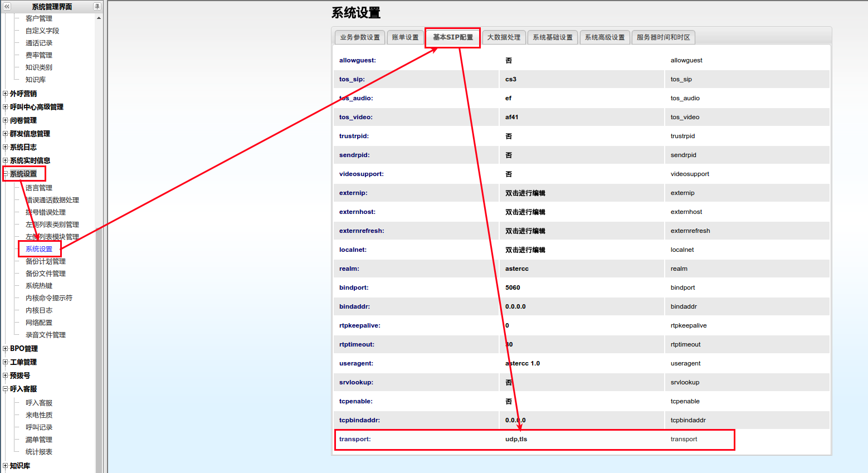Viewport: 868px width, 473px height.
Task: Open the 账单设置 tab
Action: coord(405,37)
